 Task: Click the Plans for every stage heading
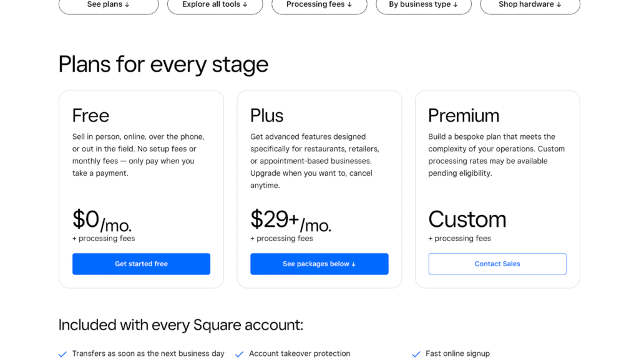click(163, 64)
